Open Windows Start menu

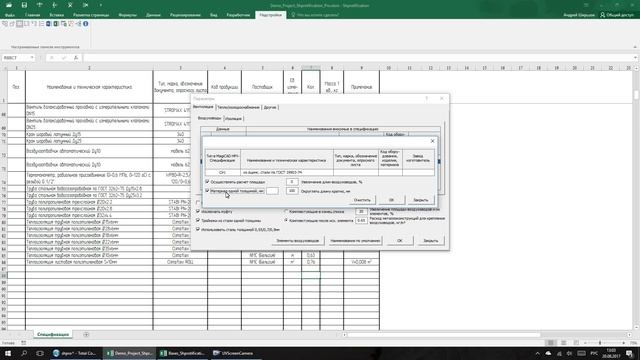(7, 353)
